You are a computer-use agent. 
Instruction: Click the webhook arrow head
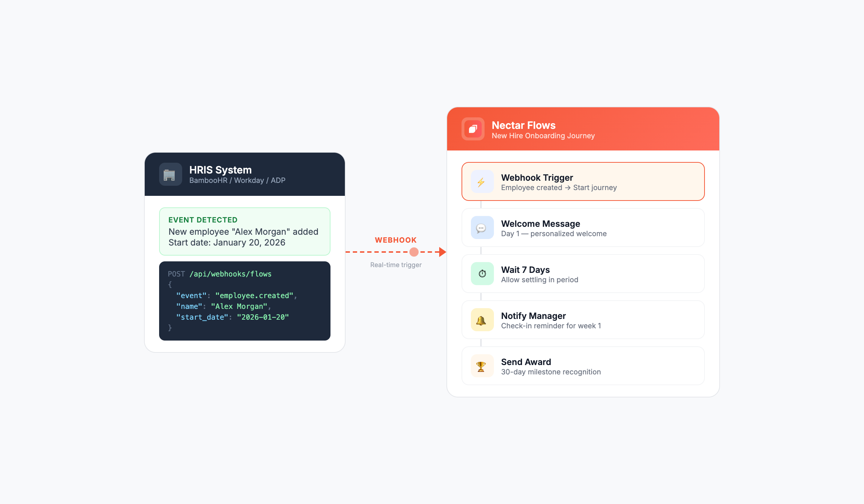[x=442, y=252]
